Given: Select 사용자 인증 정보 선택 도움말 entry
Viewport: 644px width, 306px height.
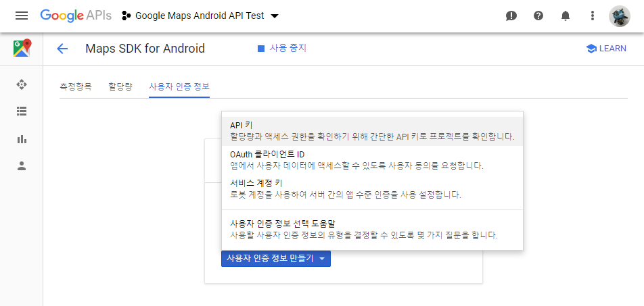Looking at the screenshot, I should 372,230.
